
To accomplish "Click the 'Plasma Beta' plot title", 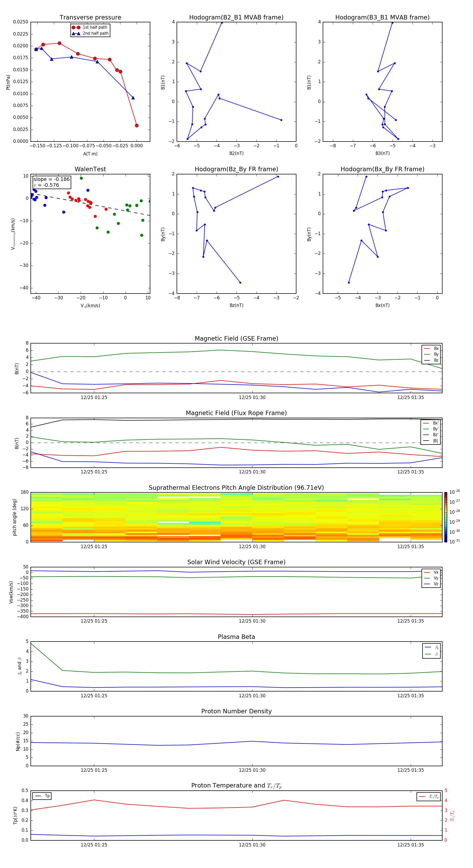I will 236,637.
